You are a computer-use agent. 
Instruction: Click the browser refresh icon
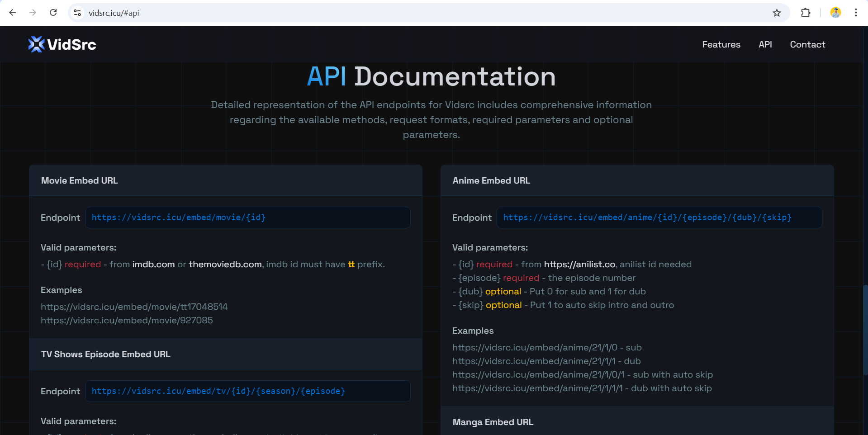pos(53,13)
